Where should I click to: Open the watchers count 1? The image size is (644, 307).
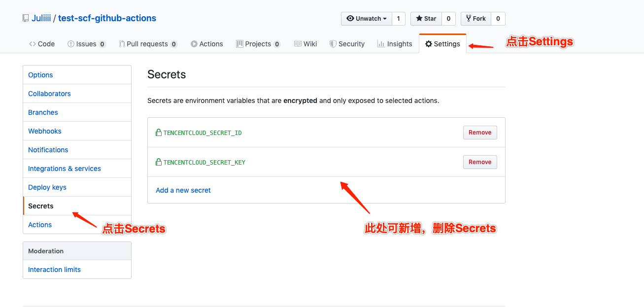pos(399,19)
